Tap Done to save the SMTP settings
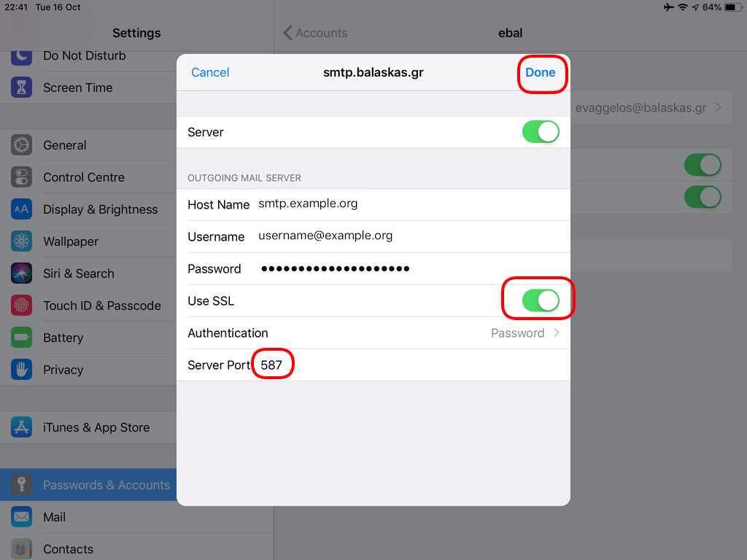This screenshot has width=747, height=560. (541, 72)
